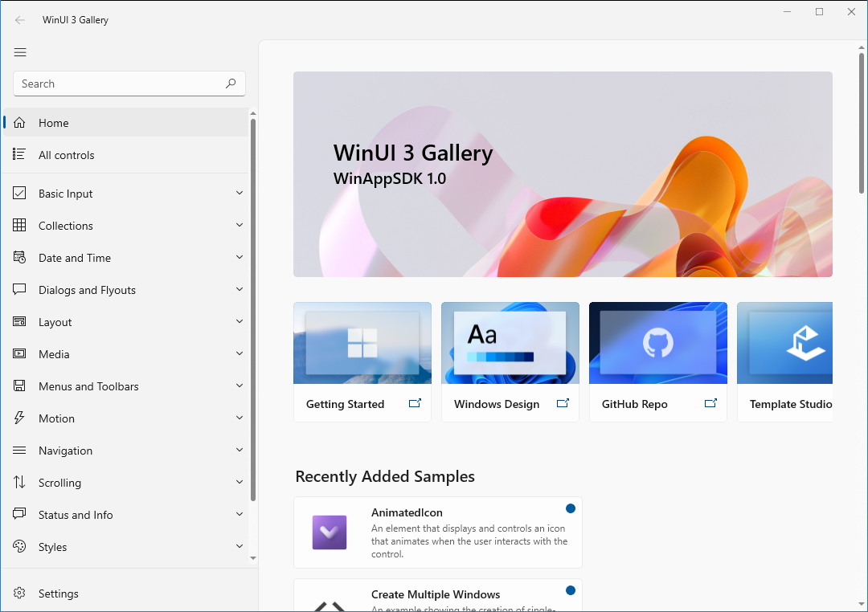Select Motion label in sidebar
Screen dimensions: 868x612
point(56,418)
